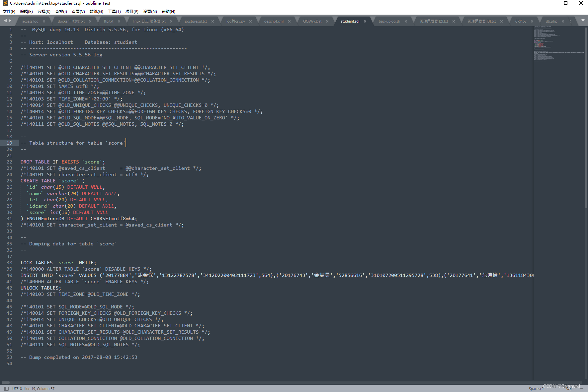Switch to the ftp.txt tab

click(109, 21)
